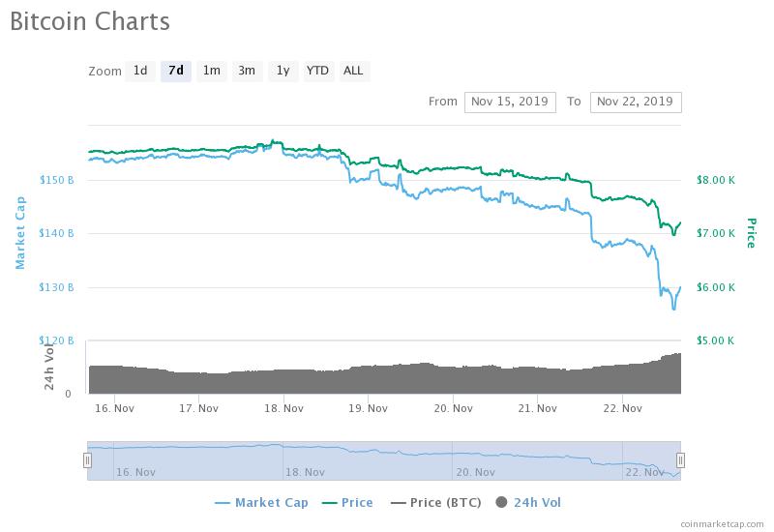Choose the YTD zoom range
Screen dimensions: 774x532
[x=318, y=71]
